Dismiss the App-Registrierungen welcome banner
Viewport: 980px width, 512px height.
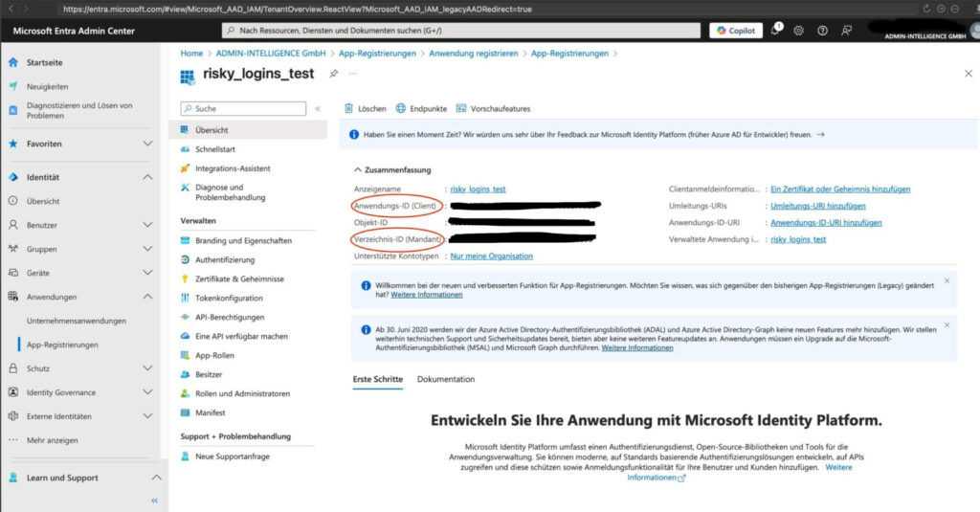coord(947,281)
